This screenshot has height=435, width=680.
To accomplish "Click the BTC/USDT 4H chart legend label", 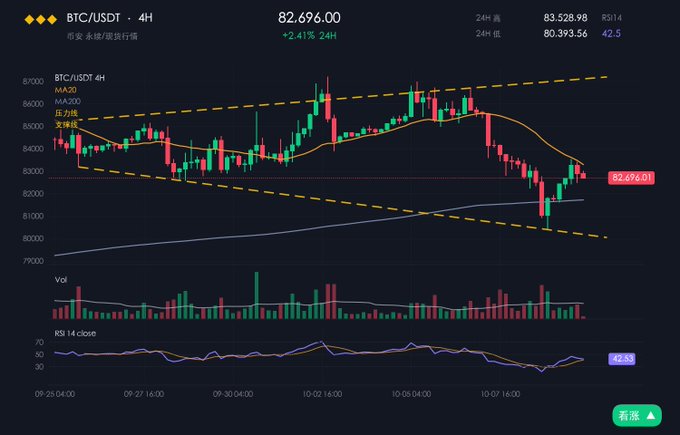I will [x=79, y=78].
